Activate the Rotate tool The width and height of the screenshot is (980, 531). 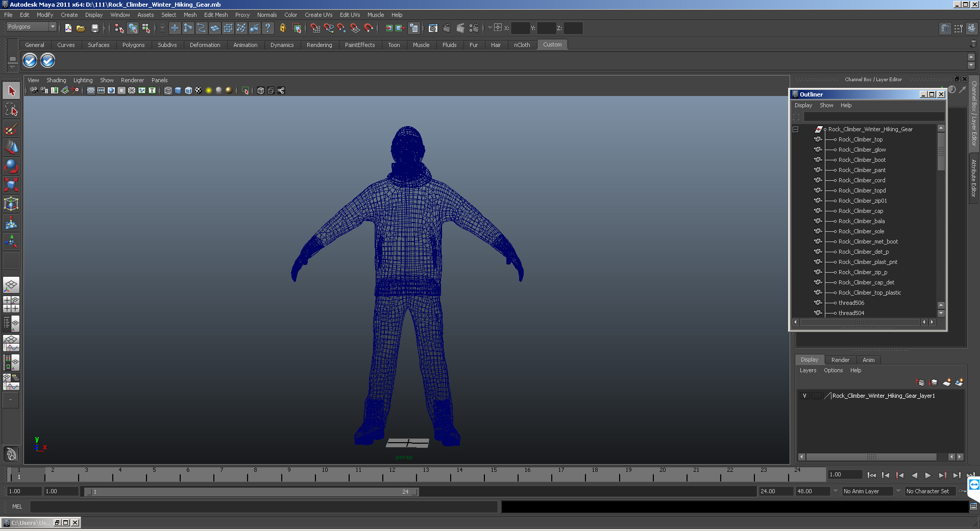click(x=11, y=166)
